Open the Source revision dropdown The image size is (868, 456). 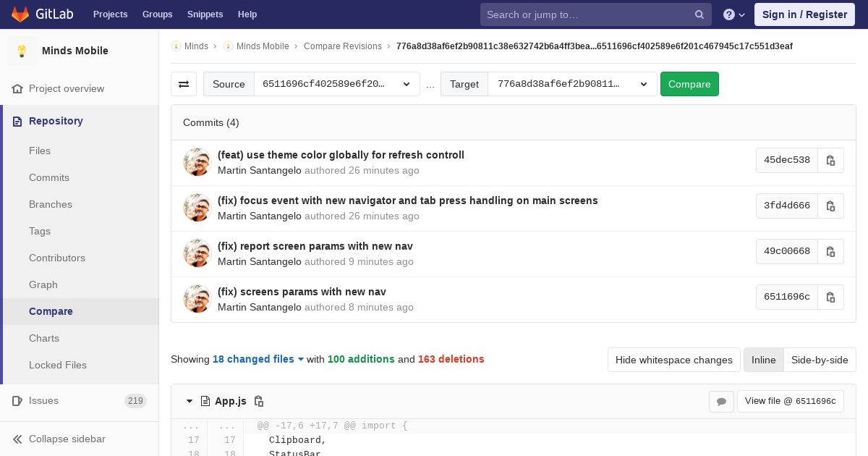pos(336,84)
